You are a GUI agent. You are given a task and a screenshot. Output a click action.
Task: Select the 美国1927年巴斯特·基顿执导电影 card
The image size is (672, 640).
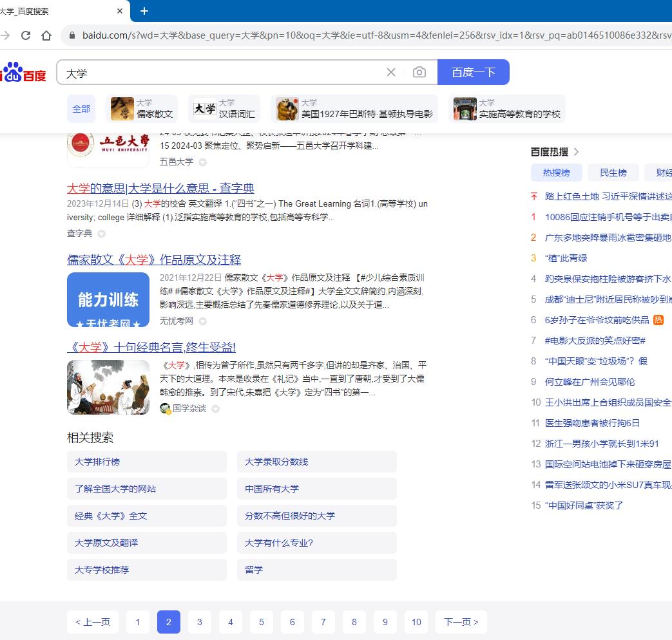pos(354,109)
